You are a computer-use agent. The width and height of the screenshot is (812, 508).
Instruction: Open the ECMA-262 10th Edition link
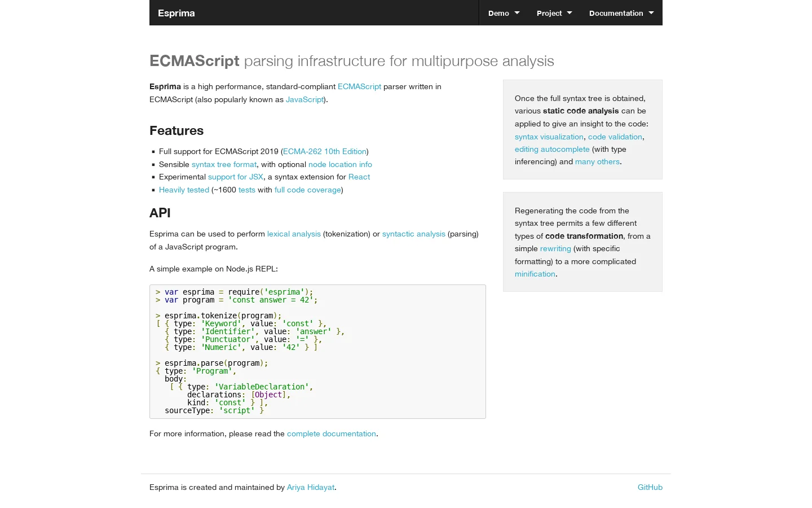tap(325, 151)
